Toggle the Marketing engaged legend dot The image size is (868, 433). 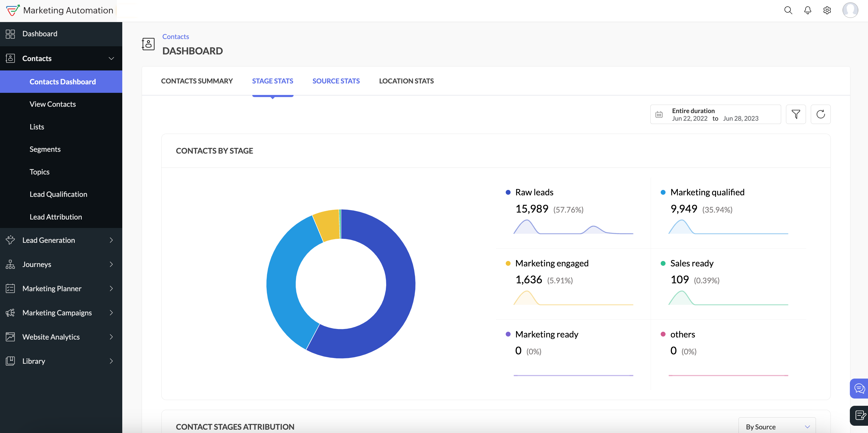click(x=508, y=263)
